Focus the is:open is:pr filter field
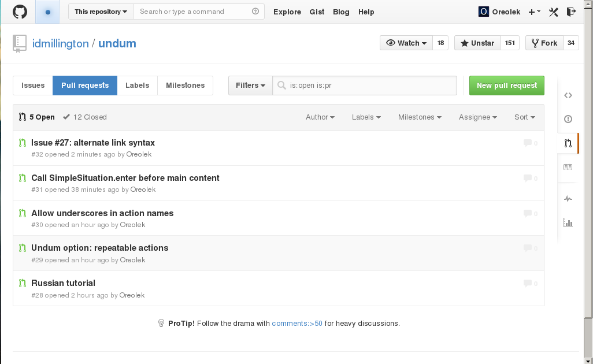The image size is (593, 364). [x=365, y=86]
